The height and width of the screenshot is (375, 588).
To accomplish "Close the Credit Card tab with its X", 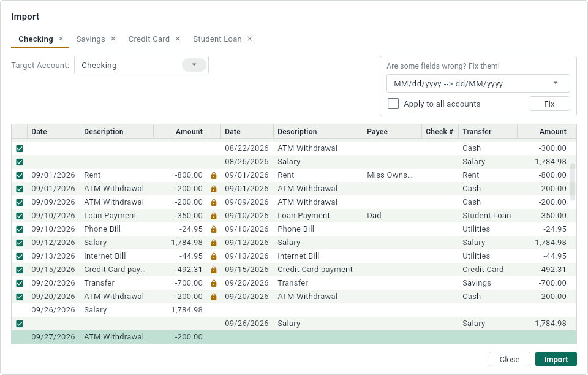I will pos(178,39).
